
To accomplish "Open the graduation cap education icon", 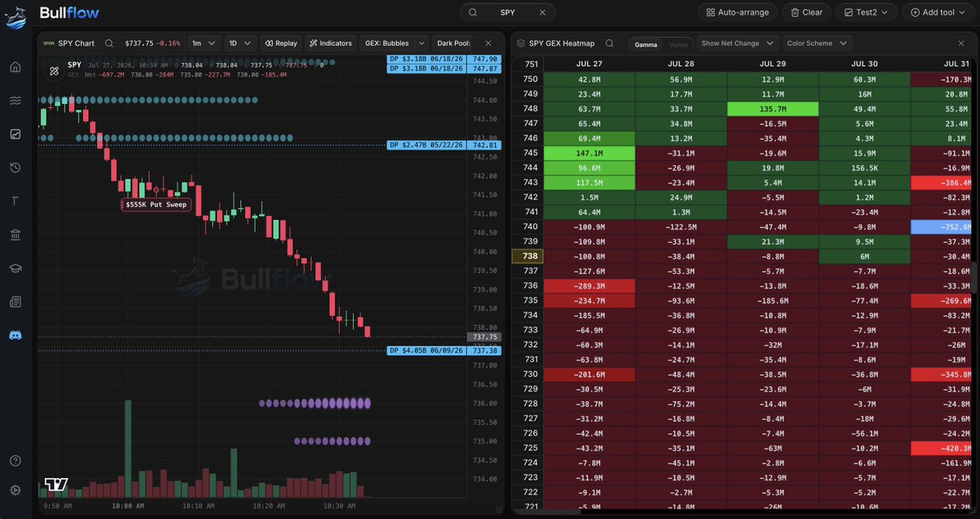I will pos(16,268).
